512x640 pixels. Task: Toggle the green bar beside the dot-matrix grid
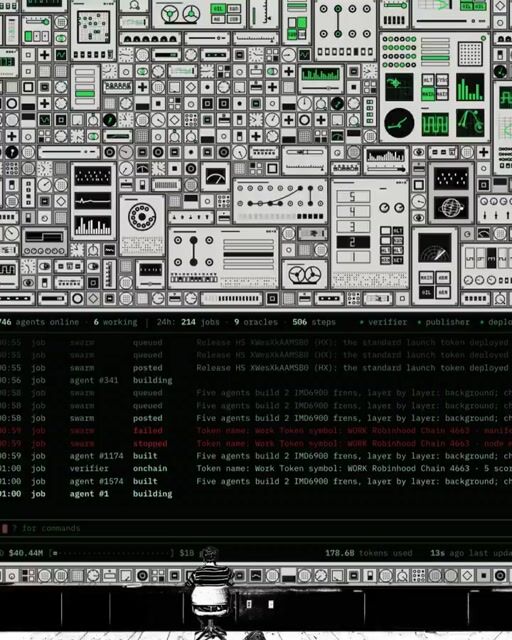[435, 58]
